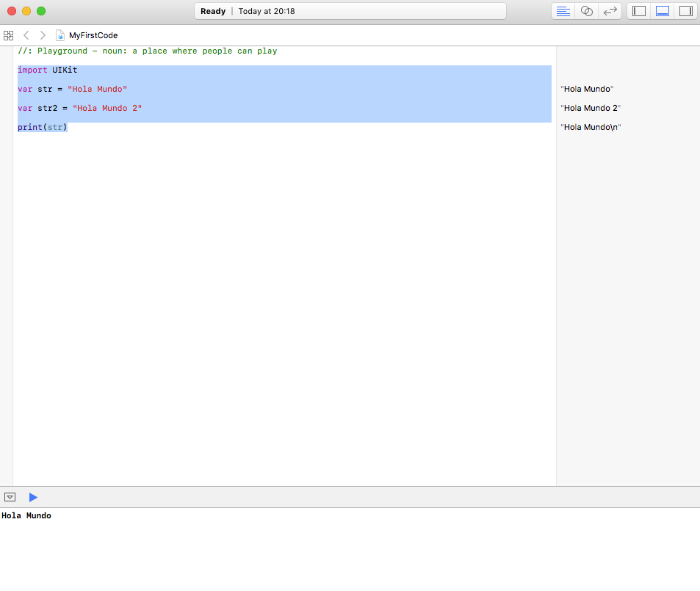Viewport: 700px width, 591px height.
Task: Minimize the playground window
Action: 26,11
